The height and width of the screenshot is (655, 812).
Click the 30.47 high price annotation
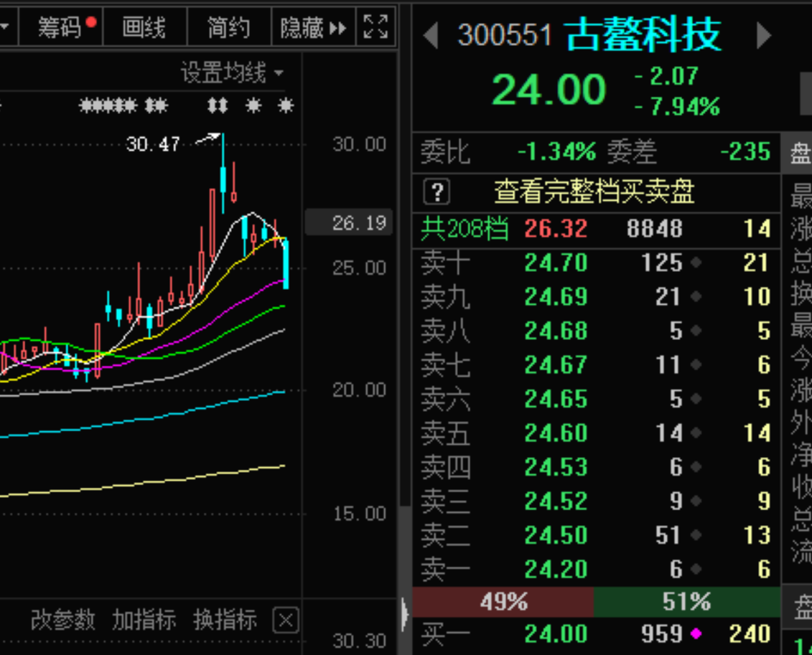click(153, 143)
